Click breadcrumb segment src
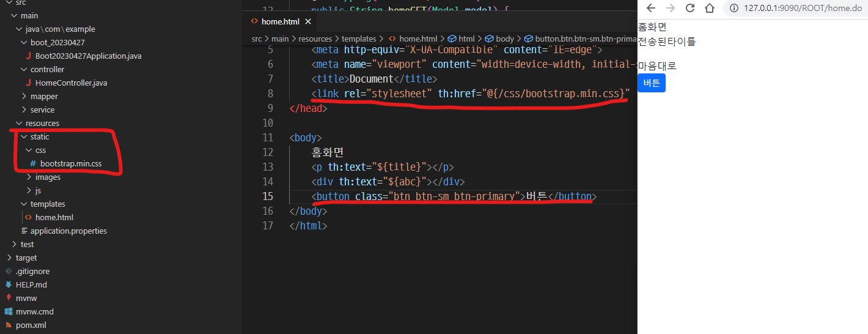868x334 pixels. pos(257,39)
